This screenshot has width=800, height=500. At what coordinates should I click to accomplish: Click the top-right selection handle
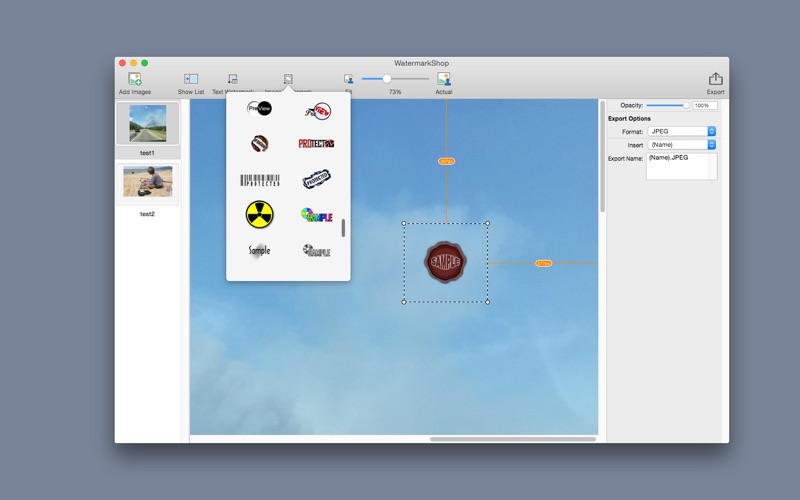click(x=488, y=223)
